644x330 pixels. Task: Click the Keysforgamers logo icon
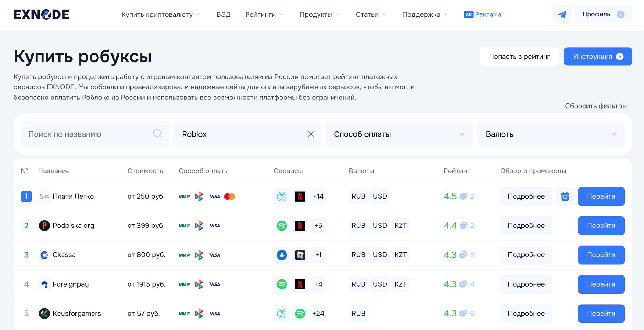pos(44,313)
